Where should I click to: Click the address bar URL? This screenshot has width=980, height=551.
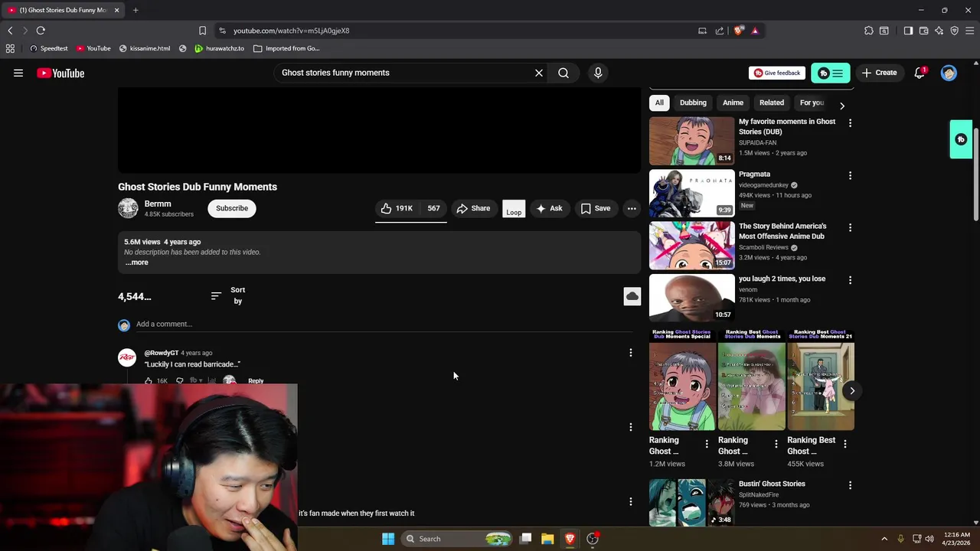(291, 31)
